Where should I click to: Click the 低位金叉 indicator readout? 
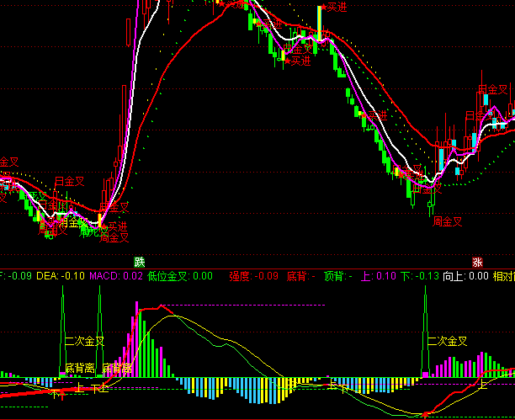[179, 275]
